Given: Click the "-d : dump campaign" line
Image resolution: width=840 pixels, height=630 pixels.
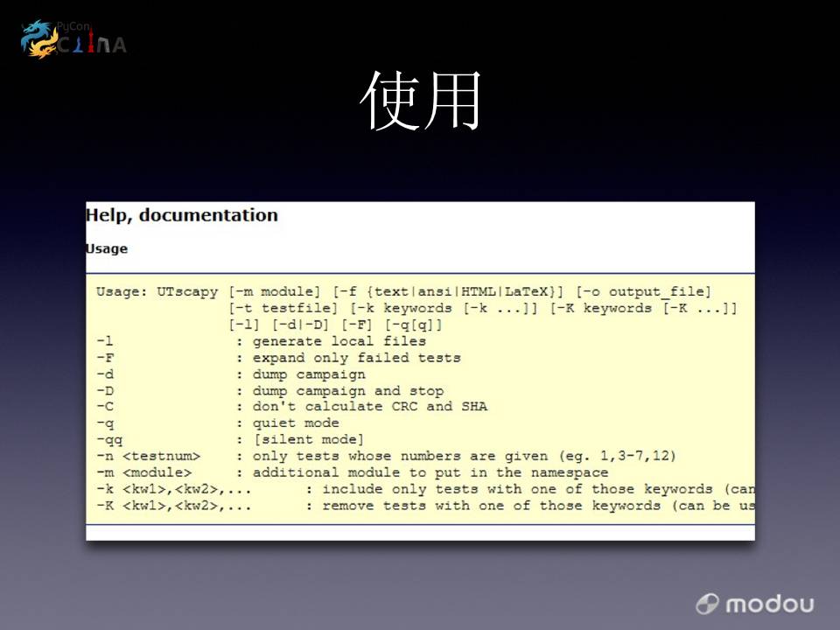Looking at the screenshot, I should coord(231,374).
